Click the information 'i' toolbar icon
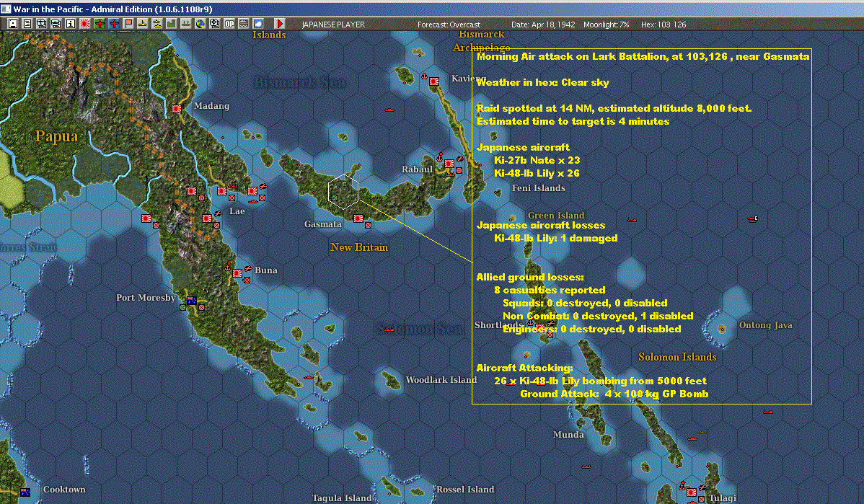The image size is (864, 504). (x=70, y=24)
